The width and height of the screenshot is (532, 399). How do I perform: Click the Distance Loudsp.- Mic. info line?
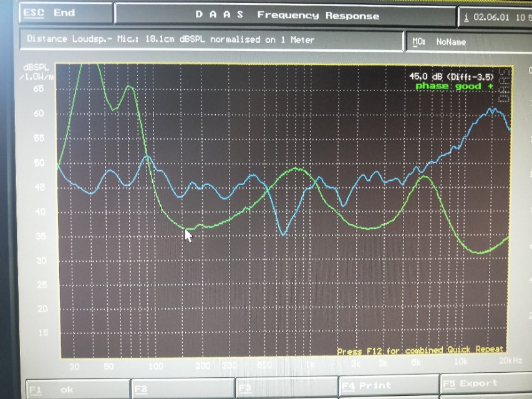211,40
